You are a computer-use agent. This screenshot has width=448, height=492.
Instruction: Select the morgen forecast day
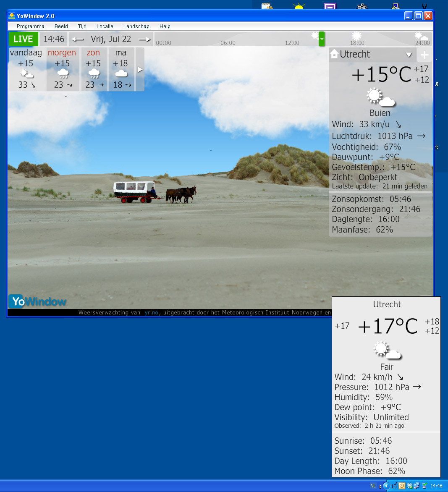(x=62, y=69)
